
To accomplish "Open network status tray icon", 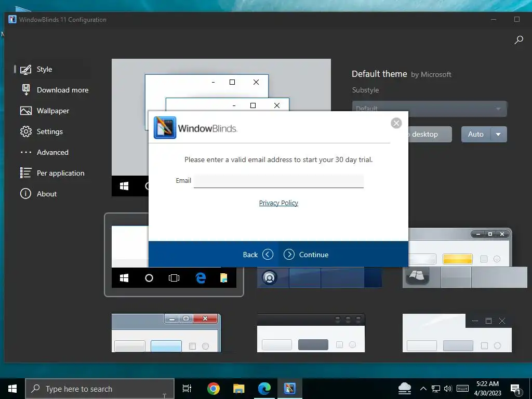I will 436,389.
